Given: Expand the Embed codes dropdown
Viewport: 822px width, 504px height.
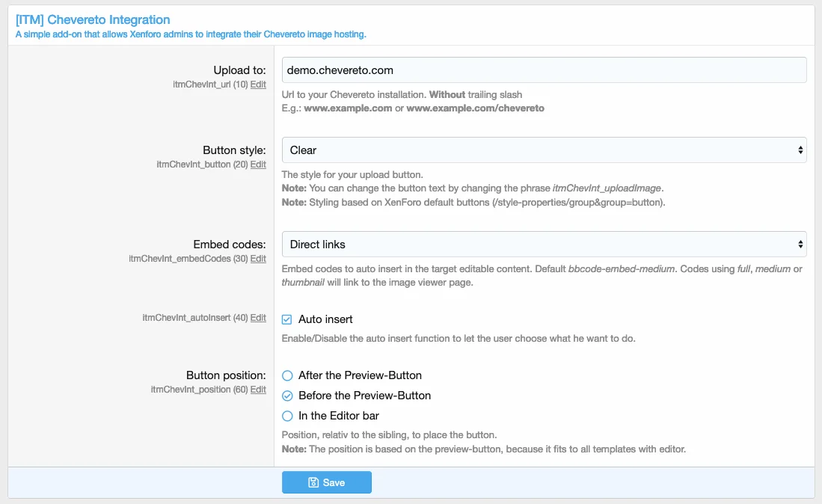Looking at the screenshot, I should [544, 244].
